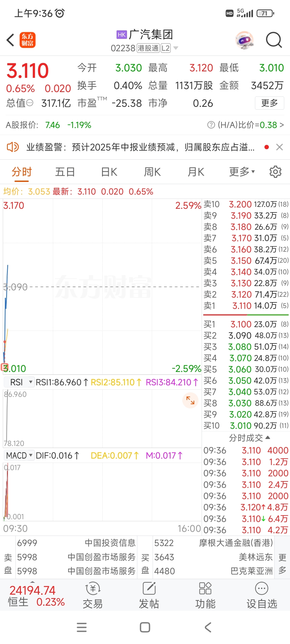
Task: Tap the 港股通 tag under title
Action: (148, 48)
